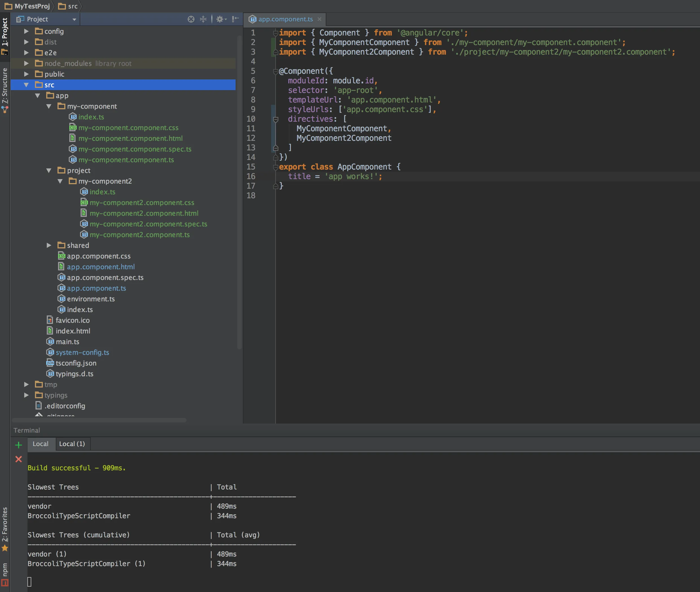Fold the directives array at line 10
The image size is (700, 592).
point(276,119)
